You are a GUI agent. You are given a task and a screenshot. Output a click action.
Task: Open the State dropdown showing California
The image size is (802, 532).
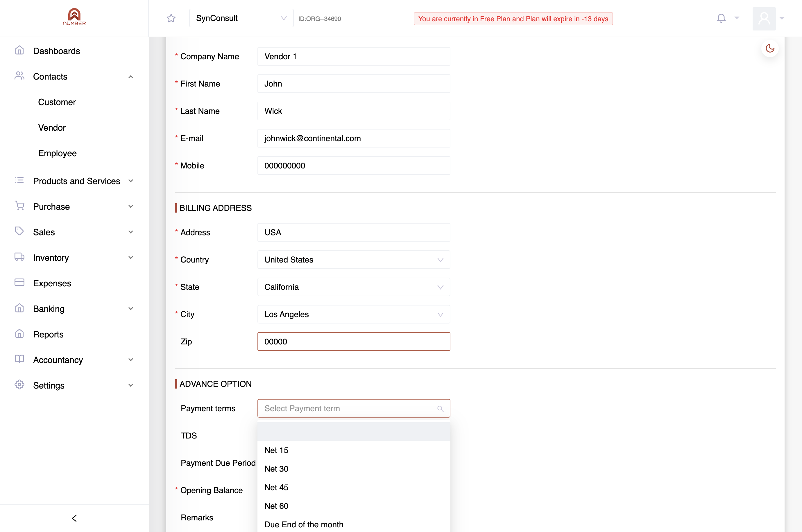354,287
